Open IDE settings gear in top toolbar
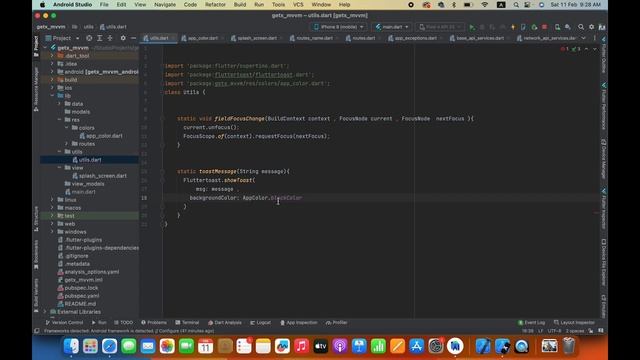The width and height of the screenshot is (640, 360). (591, 27)
